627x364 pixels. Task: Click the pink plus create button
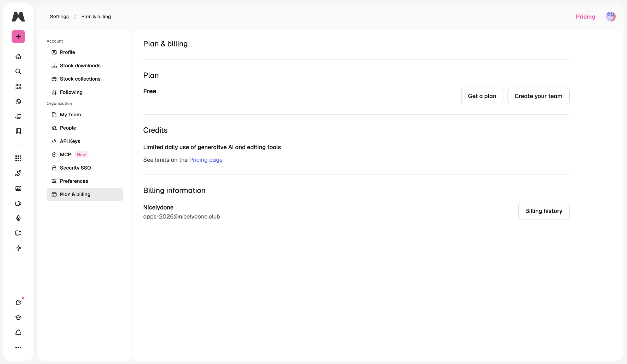coord(18,37)
